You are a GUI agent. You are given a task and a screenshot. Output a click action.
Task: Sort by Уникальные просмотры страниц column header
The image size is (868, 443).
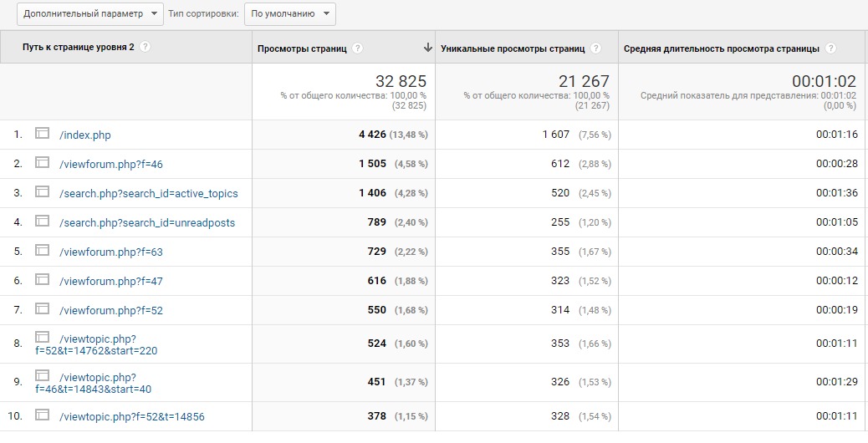[512, 48]
